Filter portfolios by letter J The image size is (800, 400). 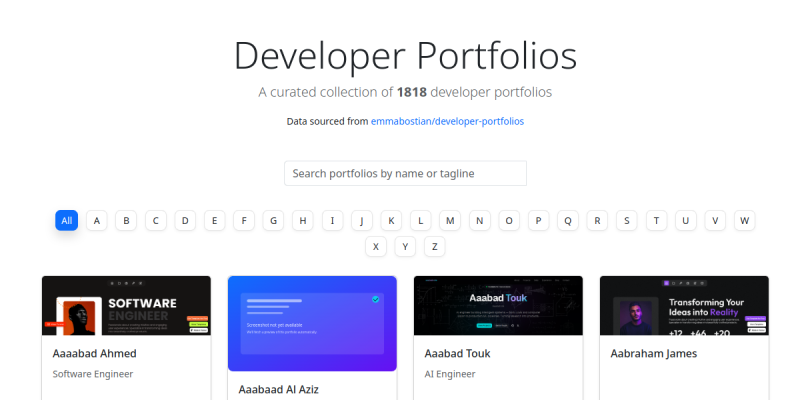[x=362, y=220]
